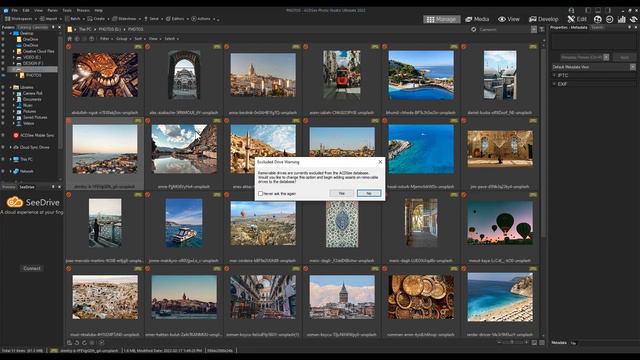The height and width of the screenshot is (360, 640).
Task: Toggle Easy-Select indicator next to PHOTOS folder
Action: click(3, 76)
